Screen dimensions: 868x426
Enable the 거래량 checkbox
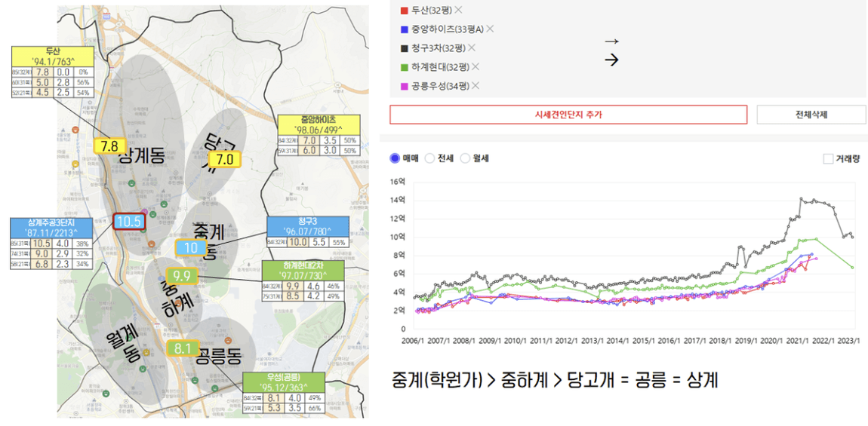click(x=828, y=158)
